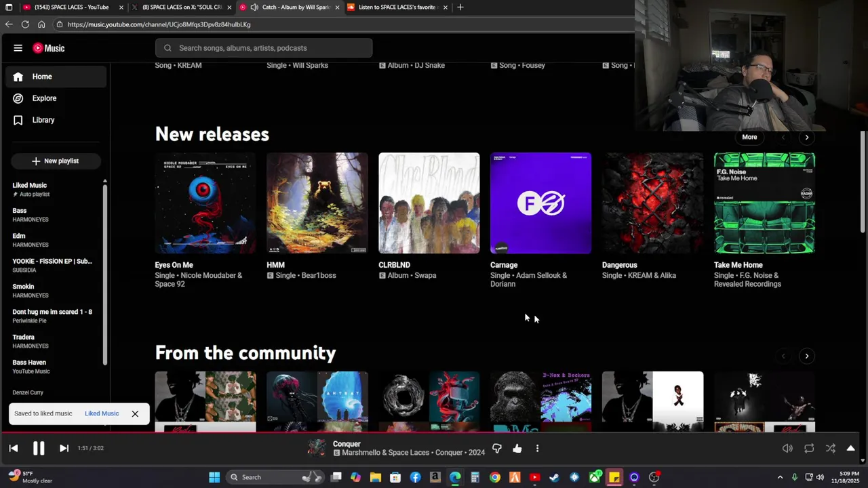
Task: Skip to previous track
Action: pyautogui.click(x=14, y=448)
